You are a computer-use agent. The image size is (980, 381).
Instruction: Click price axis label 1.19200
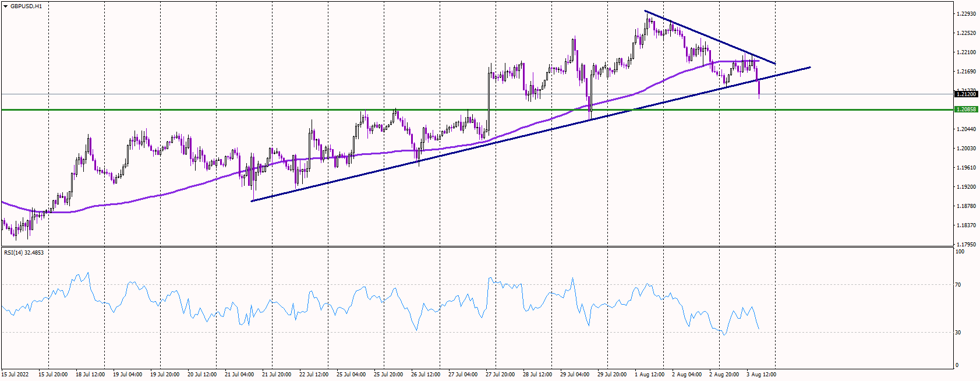pos(965,187)
